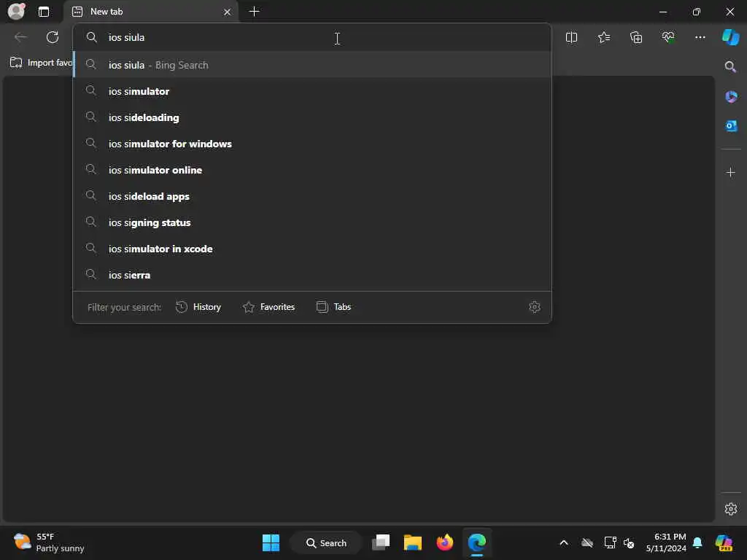Click the network display tray icon
The width and height of the screenshot is (747, 560).
pyautogui.click(x=610, y=542)
